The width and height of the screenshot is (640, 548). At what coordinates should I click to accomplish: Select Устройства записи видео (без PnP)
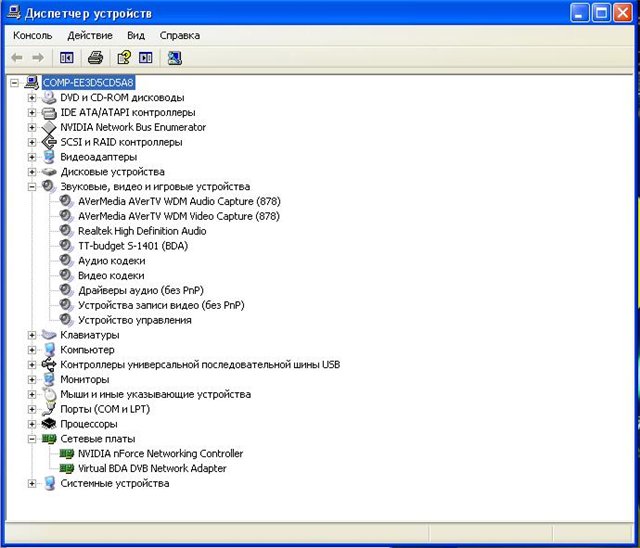point(161,305)
